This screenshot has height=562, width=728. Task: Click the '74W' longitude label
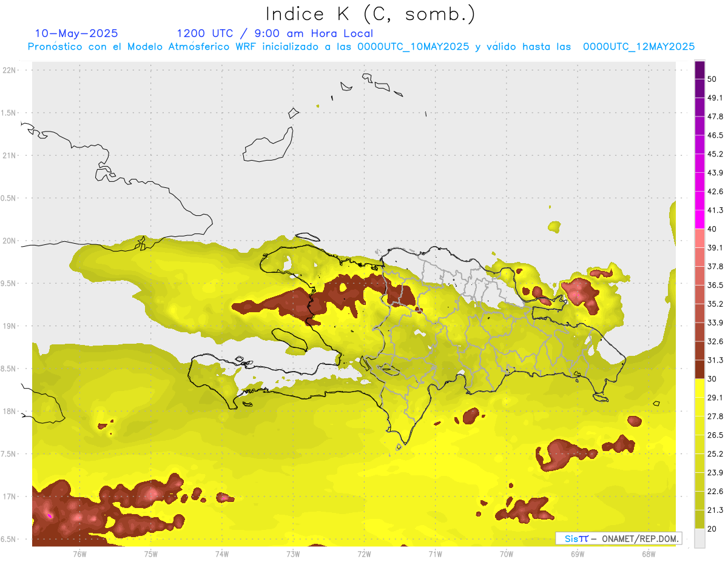click(x=221, y=554)
